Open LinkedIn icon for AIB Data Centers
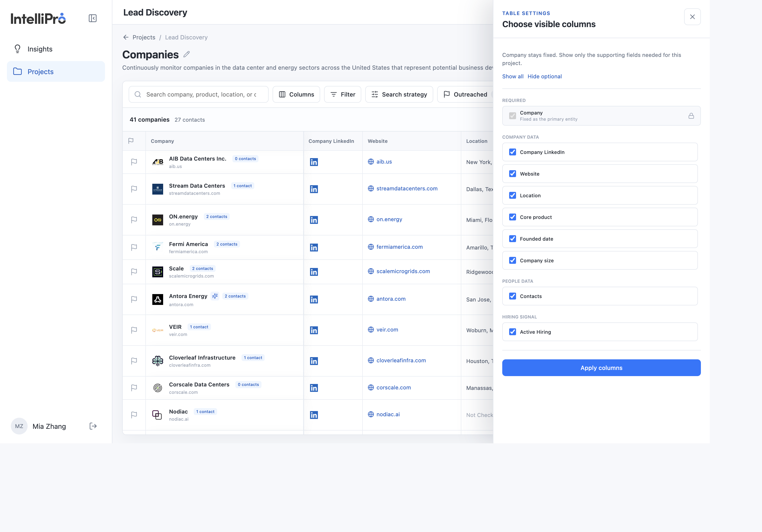 click(314, 162)
